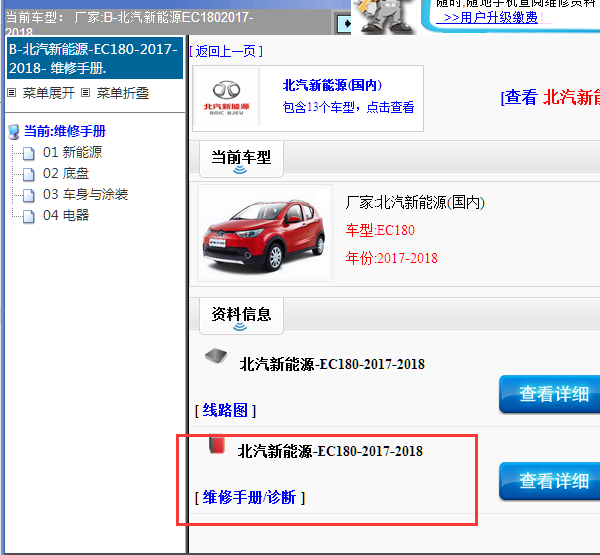Click 车型:EC180 red text
This screenshot has height=555, width=600.
(x=380, y=230)
